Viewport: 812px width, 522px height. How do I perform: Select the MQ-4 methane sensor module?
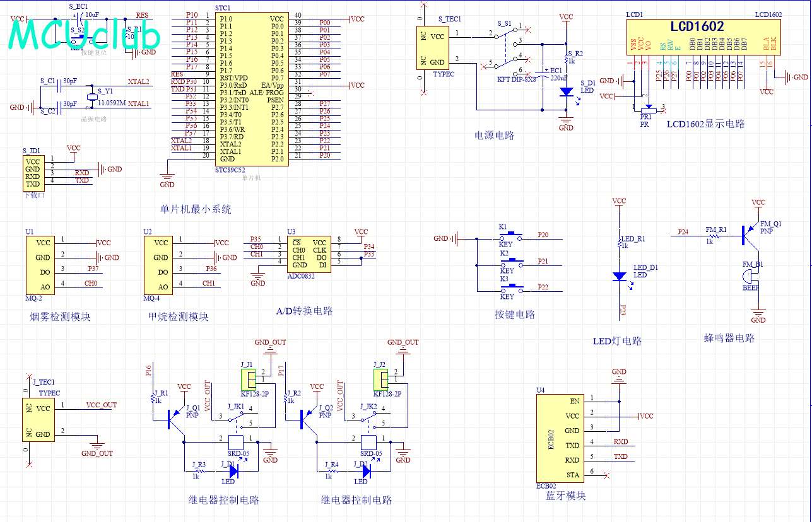160,265
